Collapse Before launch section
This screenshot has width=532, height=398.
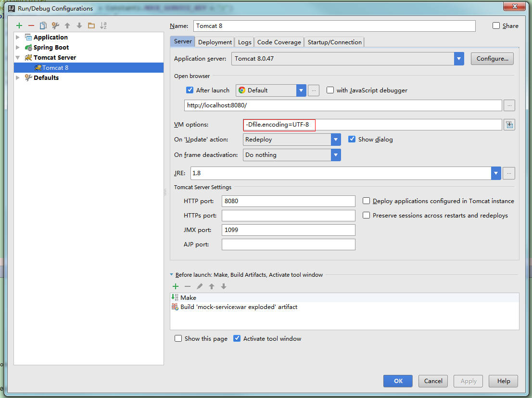point(171,275)
